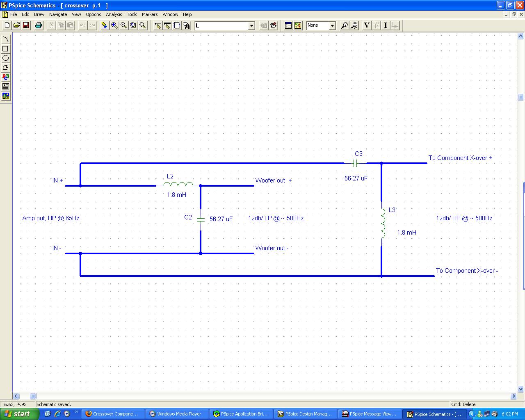Open the Windows start button
The height and width of the screenshot is (420, 525).
tap(19, 414)
